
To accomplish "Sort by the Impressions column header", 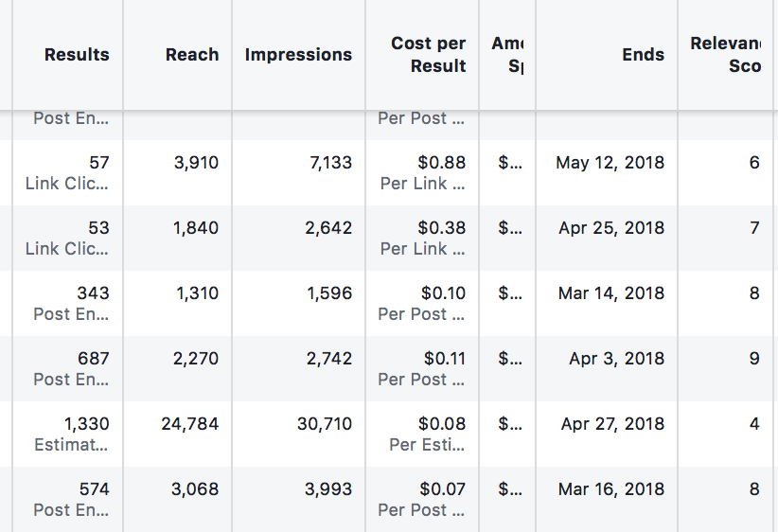I will [x=298, y=55].
